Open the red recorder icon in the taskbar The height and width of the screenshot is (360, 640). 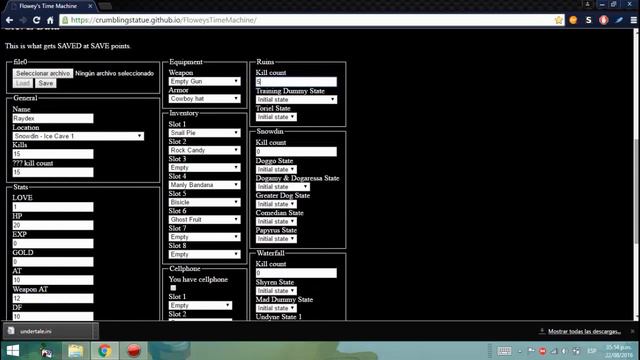[134, 351]
